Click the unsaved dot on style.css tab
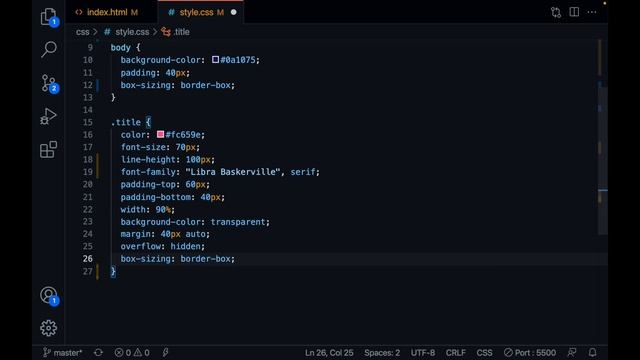Image resolution: width=640 pixels, height=360 pixels. tap(233, 12)
